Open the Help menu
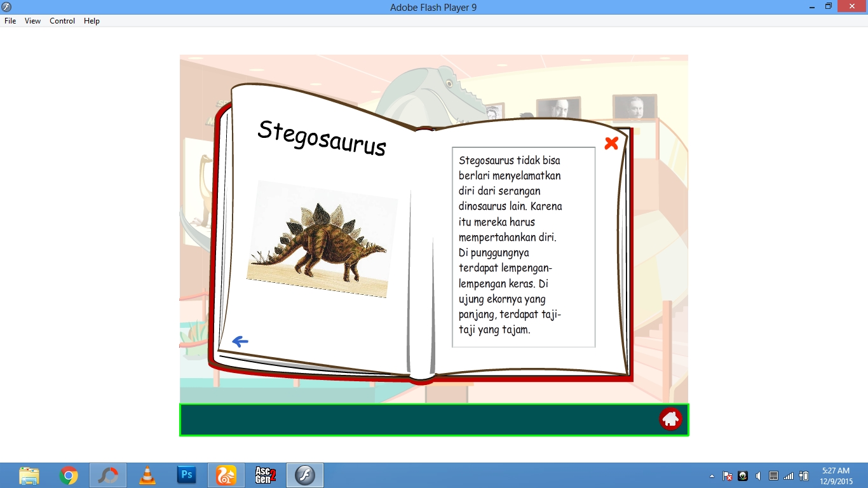Viewport: 868px width, 488px height. click(92, 21)
